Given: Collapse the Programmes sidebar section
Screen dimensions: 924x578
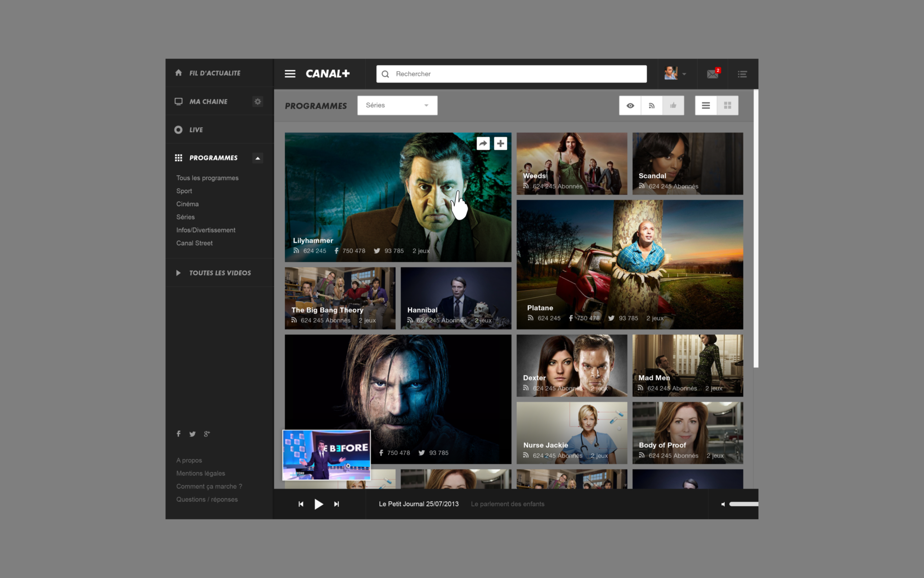Looking at the screenshot, I should 258,158.
